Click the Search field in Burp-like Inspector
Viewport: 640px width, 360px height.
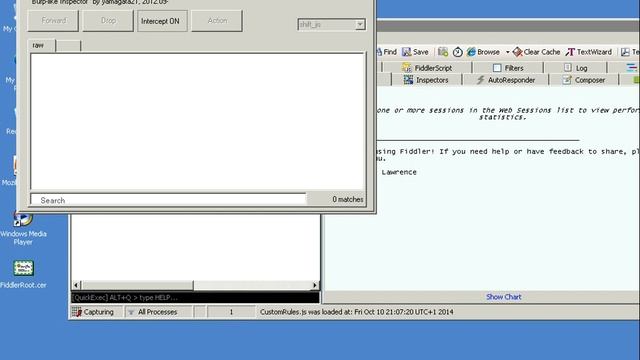(x=168, y=200)
